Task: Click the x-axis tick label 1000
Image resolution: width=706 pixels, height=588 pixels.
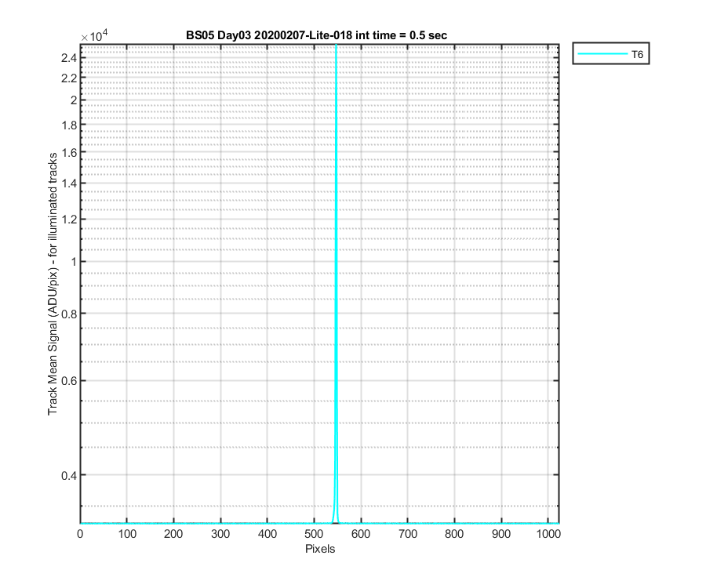Action: tap(548, 534)
